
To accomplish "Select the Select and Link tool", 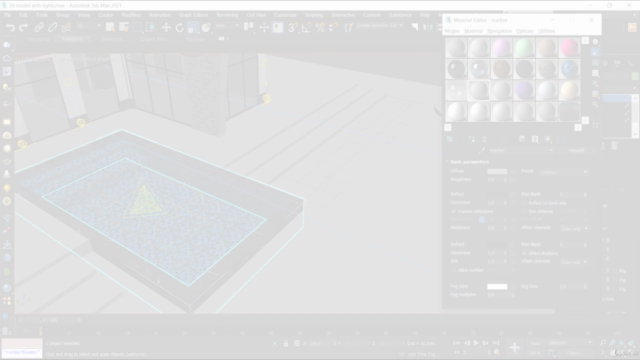I will coord(39,27).
